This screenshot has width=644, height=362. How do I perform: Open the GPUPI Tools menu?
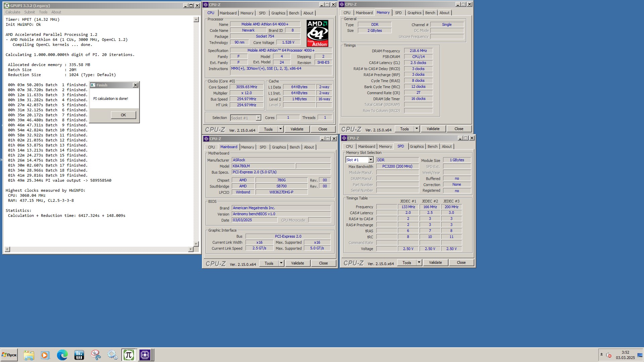pos(43,12)
